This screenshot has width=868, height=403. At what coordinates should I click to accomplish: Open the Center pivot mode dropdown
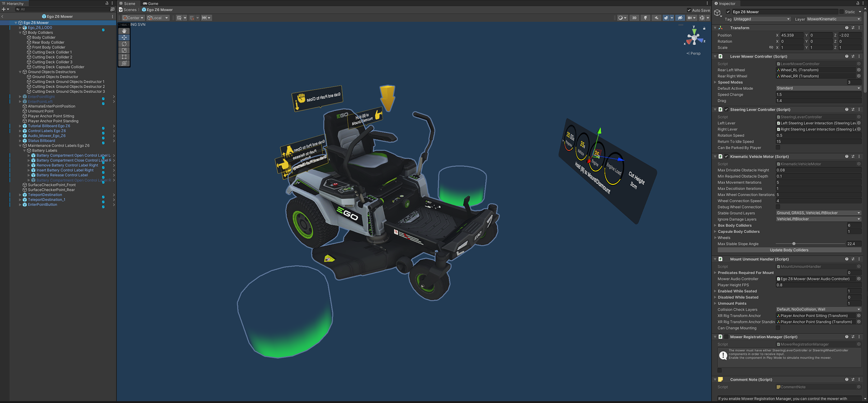coord(133,18)
